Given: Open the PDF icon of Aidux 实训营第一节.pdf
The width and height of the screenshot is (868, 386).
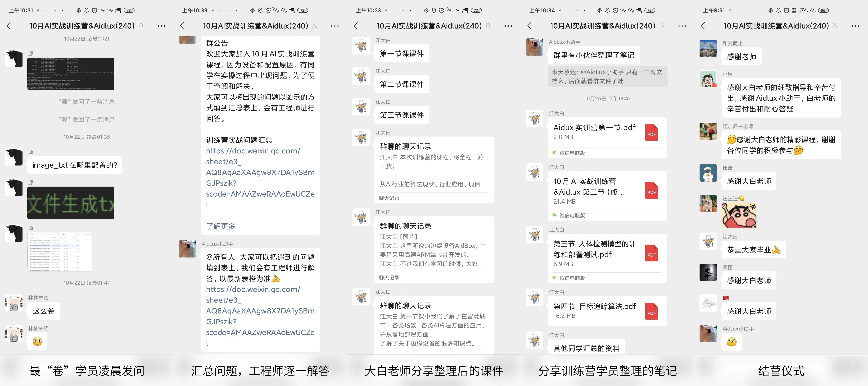Looking at the screenshot, I should pos(651,133).
